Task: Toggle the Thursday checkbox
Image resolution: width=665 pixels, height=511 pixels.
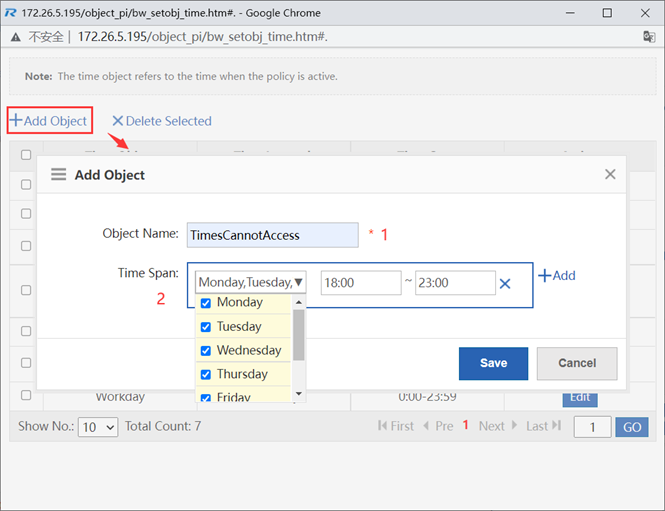Action: (206, 375)
